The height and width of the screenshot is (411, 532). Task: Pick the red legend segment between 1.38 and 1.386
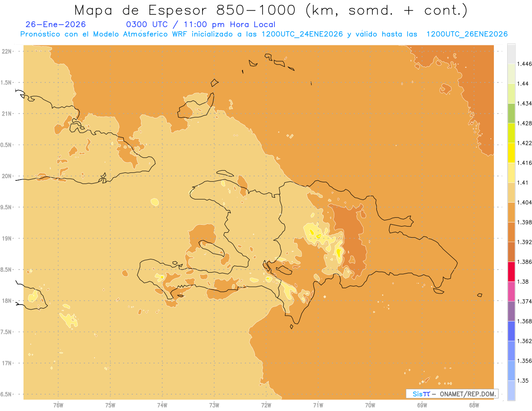click(x=511, y=272)
